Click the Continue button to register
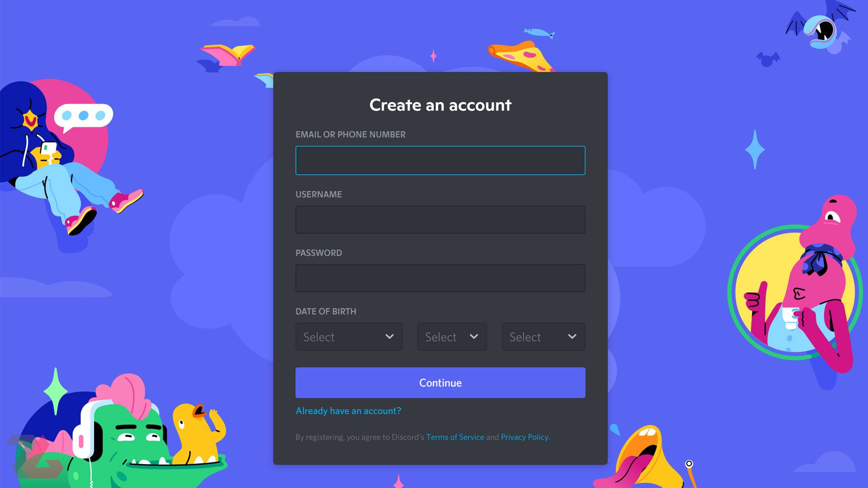This screenshot has width=868, height=488. pos(440,383)
